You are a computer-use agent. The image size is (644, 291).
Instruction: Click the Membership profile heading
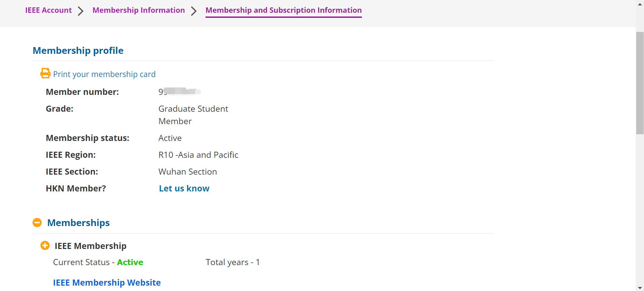pos(78,50)
